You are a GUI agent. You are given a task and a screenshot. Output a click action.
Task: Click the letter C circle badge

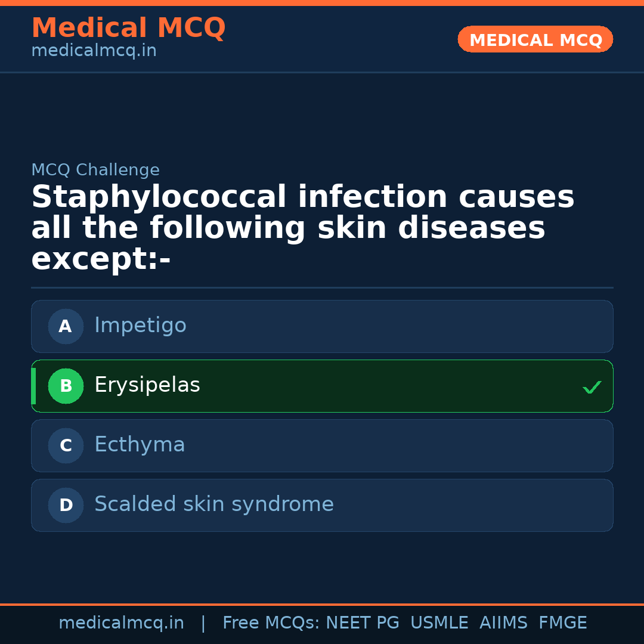[x=66, y=445]
